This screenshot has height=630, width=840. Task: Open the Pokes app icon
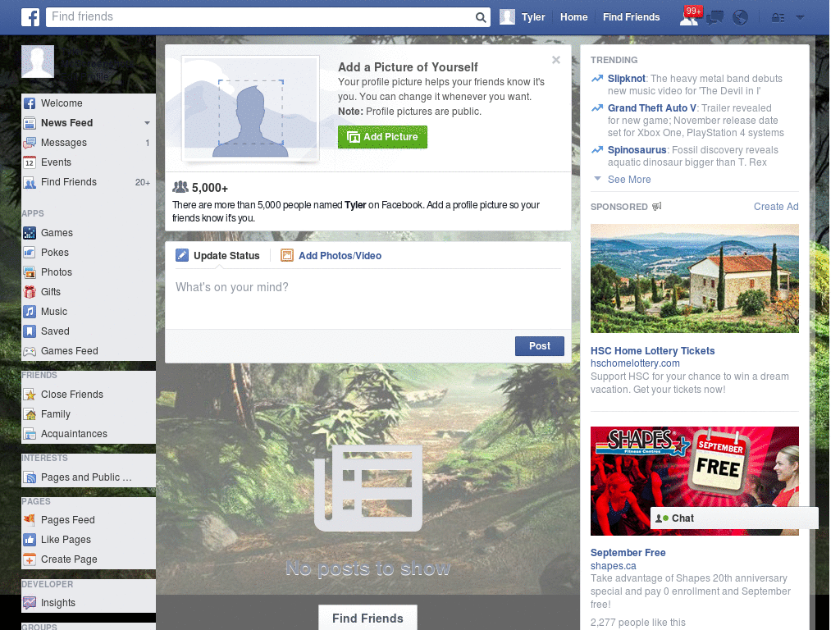pos(30,253)
